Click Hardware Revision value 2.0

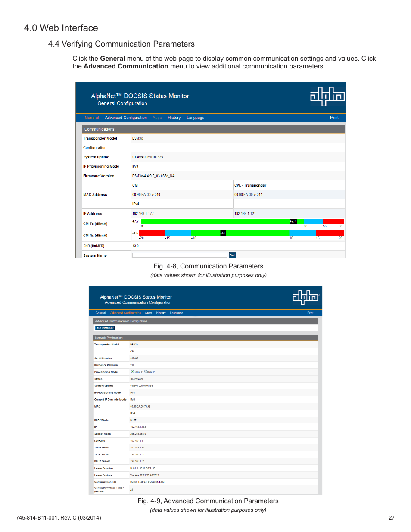click(x=132, y=365)
